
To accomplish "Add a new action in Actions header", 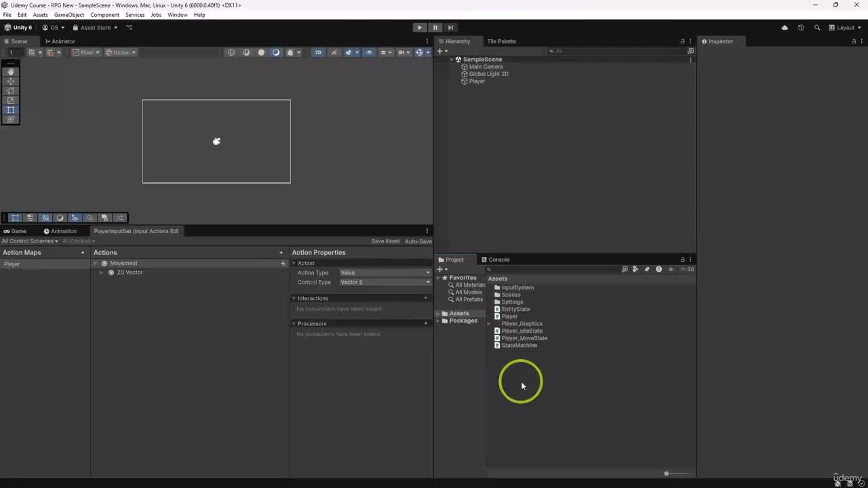I will coord(281,253).
